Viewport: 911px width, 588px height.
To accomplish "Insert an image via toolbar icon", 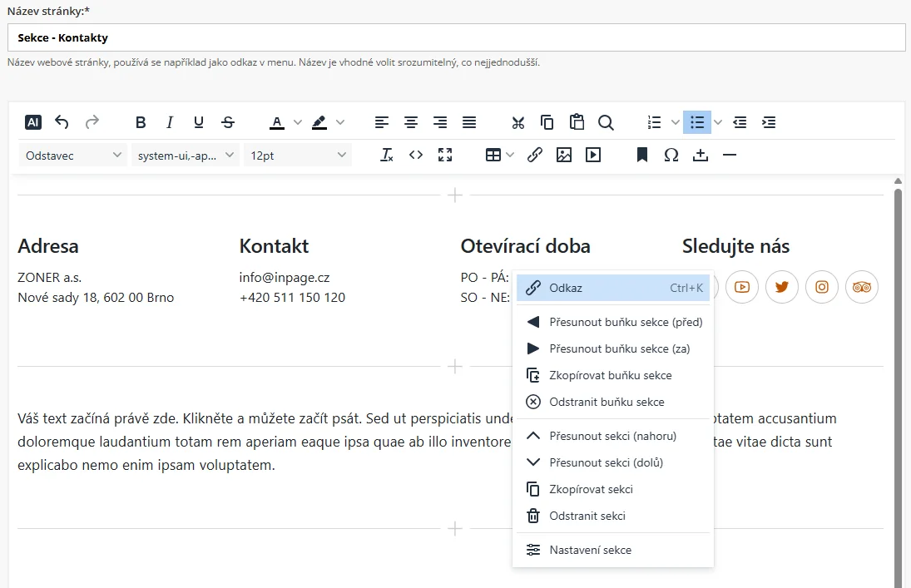I will coord(564,155).
